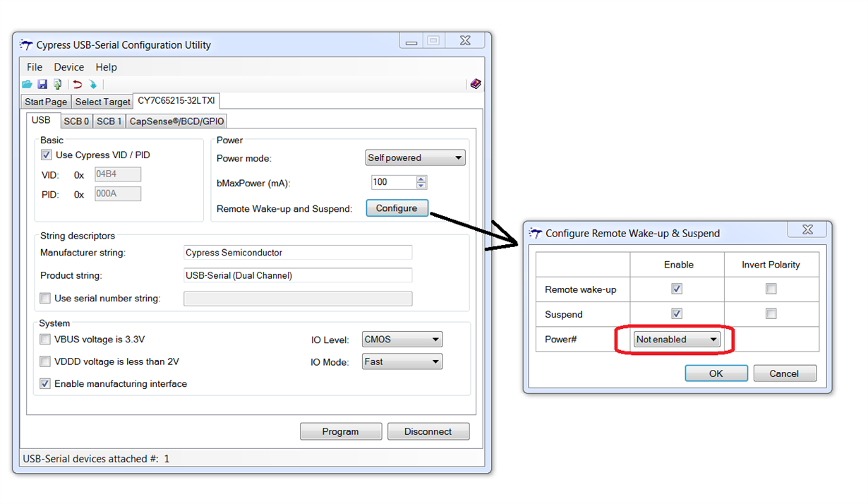Select the CY7C65215-32LTXI tab
The width and height of the screenshot is (868, 504).
[176, 101]
